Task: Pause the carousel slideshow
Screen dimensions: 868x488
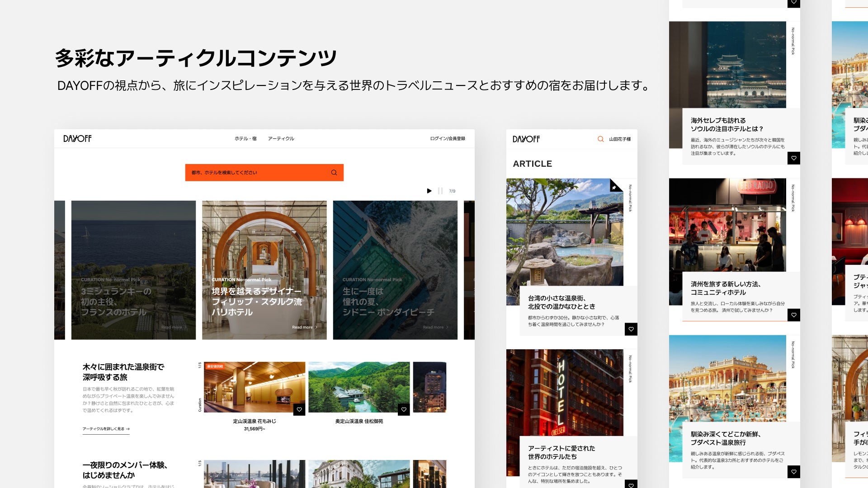Action: (440, 191)
